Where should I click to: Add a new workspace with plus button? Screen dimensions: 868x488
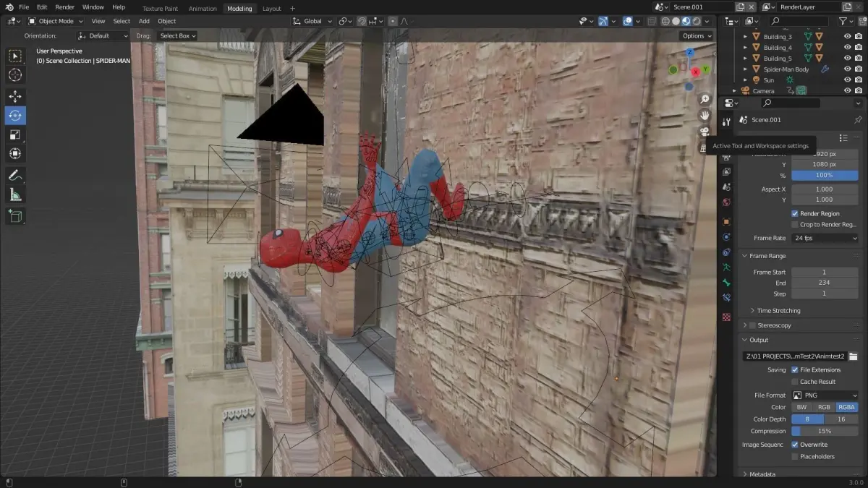coord(292,9)
